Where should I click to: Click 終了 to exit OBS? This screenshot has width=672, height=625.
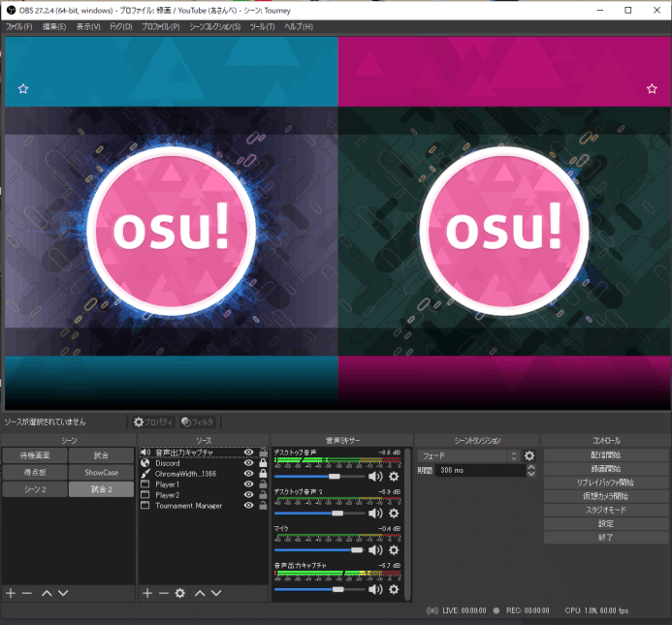(606, 537)
